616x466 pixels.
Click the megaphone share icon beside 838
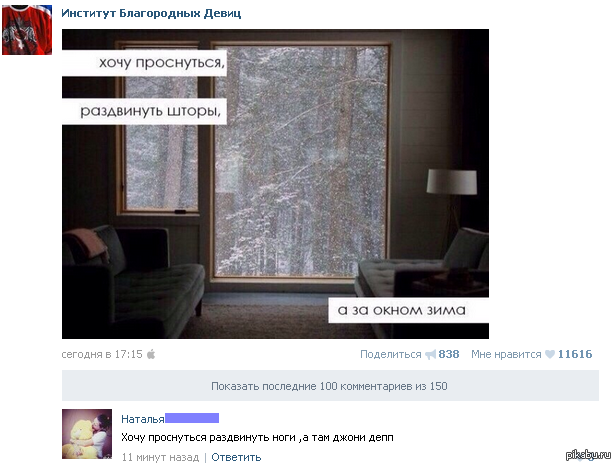[431, 355]
